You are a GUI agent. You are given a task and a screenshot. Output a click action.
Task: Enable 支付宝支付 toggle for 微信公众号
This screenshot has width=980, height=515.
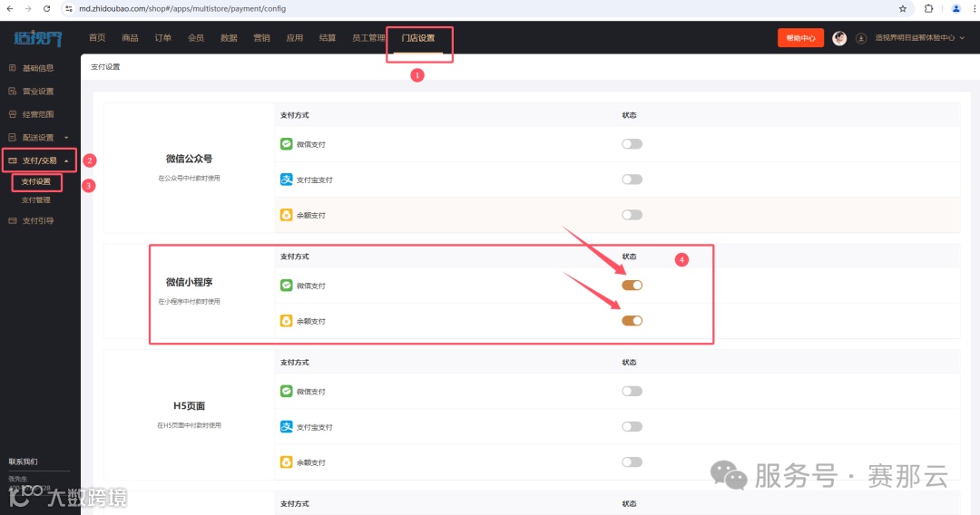pyautogui.click(x=632, y=180)
